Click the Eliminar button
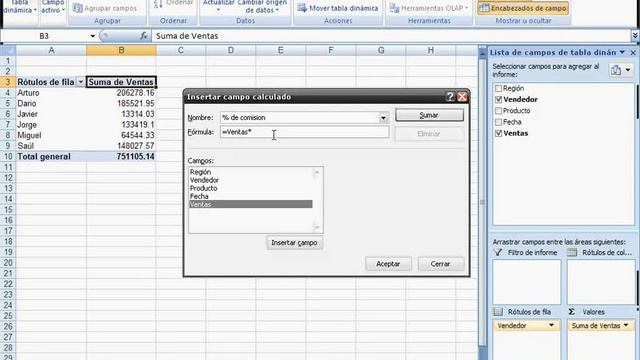This screenshot has height=360, width=640. [x=429, y=133]
